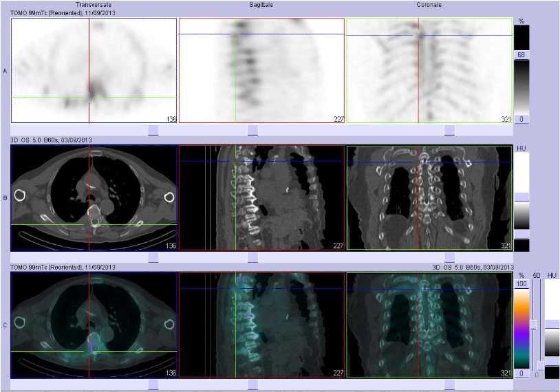Click slice number 227 in row C
The width and height of the screenshot is (560, 392).
[x=338, y=373]
